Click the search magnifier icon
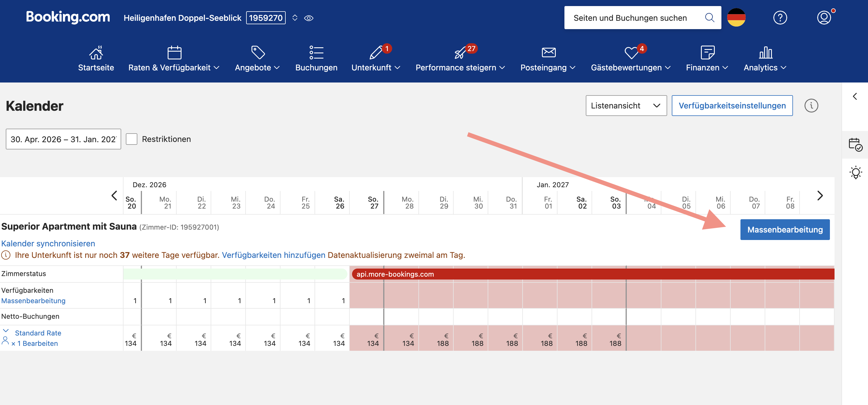 tap(710, 18)
